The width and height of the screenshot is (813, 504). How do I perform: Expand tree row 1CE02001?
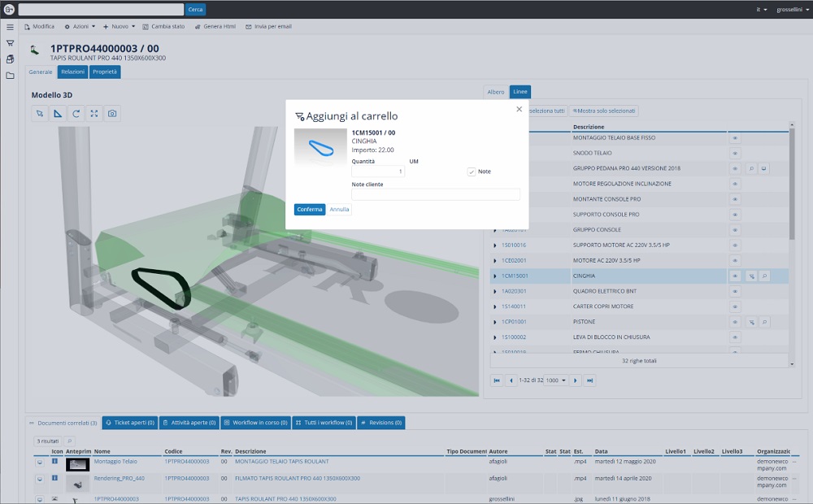coord(494,261)
